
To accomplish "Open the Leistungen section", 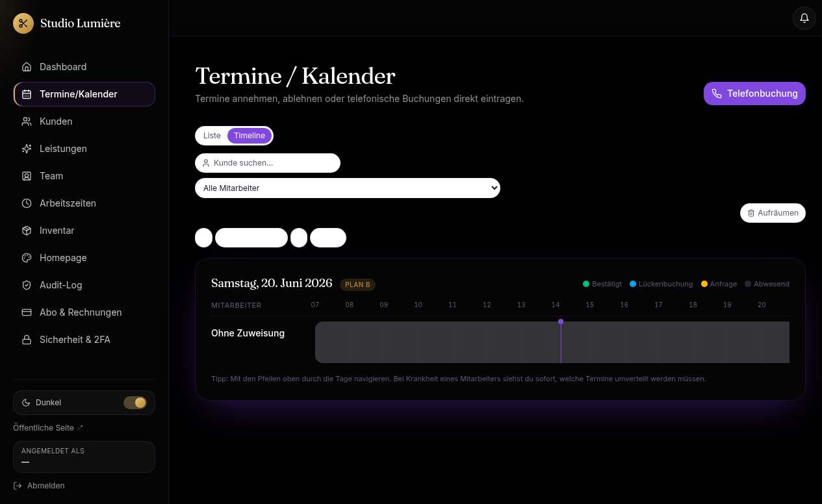I will (x=84, y=149).
